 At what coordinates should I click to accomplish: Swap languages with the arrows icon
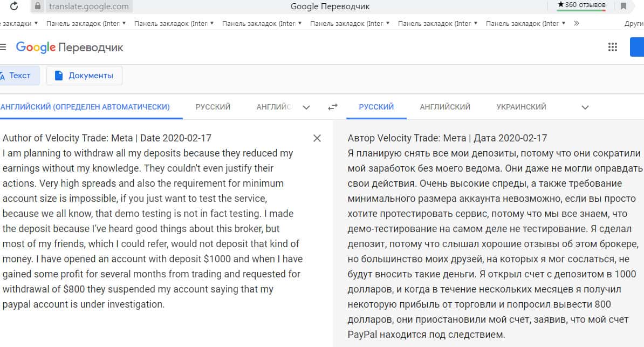pyautogui.click(x=333, y=107)
